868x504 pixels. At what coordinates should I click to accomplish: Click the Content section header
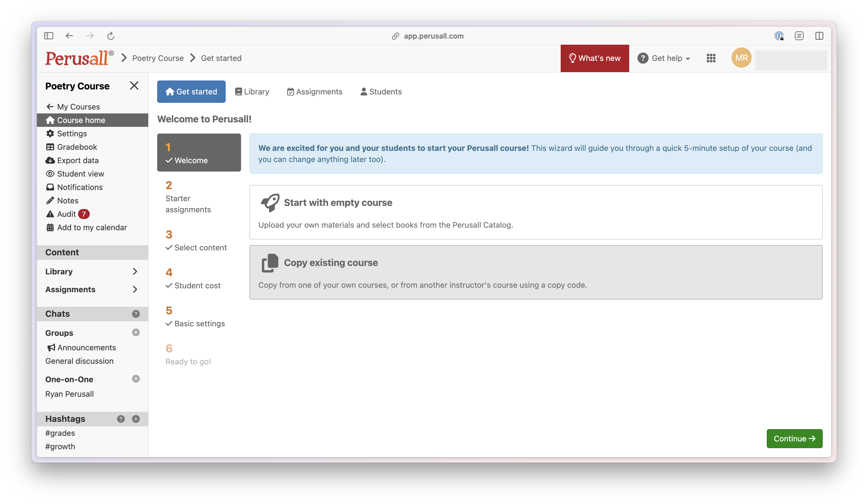[x=92, y=252]
